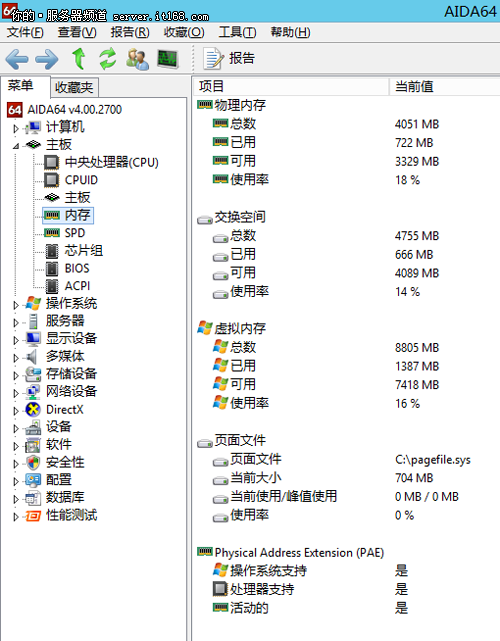Open the 文件(F) menu

(25, 32)
